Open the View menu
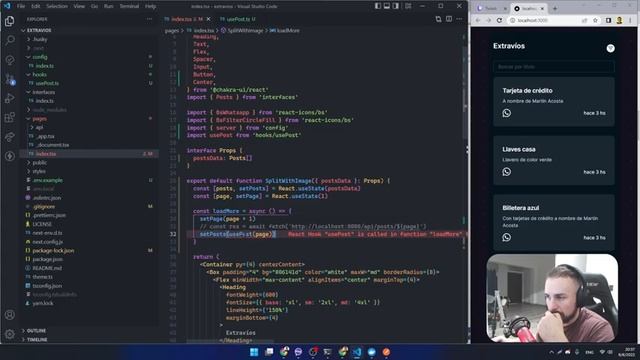 pos(79,6)
